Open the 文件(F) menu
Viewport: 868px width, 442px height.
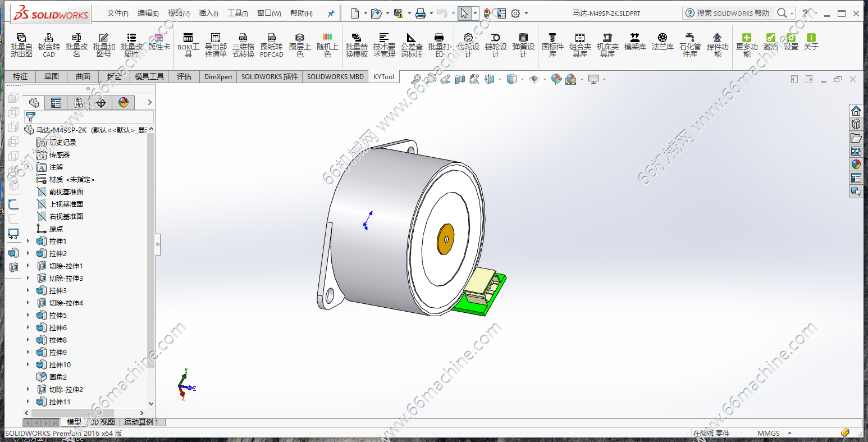point(118,13)
